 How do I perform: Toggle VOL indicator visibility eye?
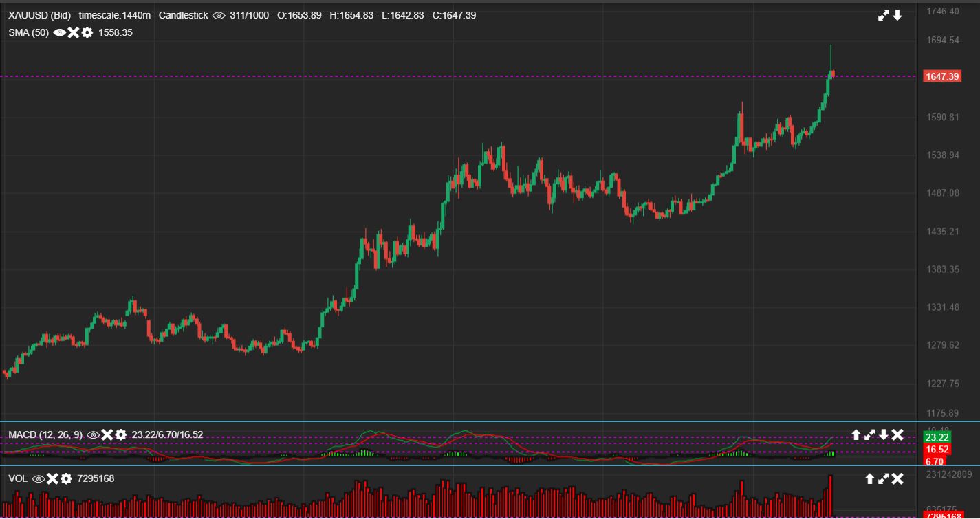click(39, 478)
